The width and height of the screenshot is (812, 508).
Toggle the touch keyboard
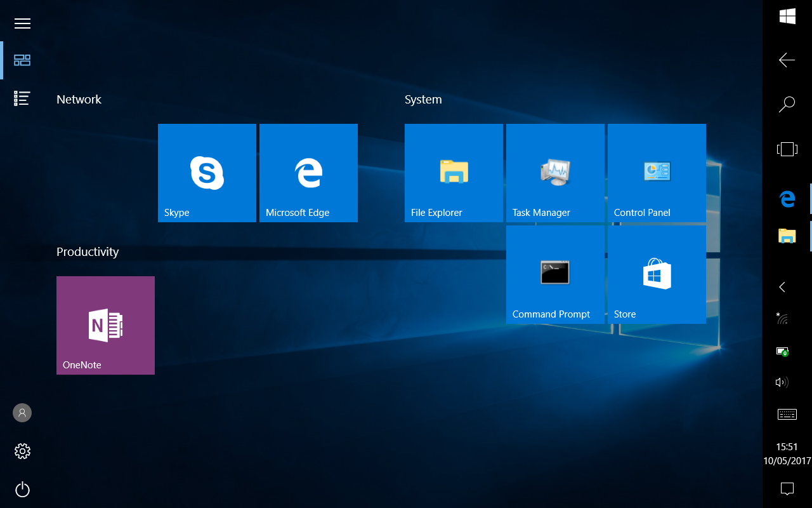pyautogui.click(x=787, y=415)
